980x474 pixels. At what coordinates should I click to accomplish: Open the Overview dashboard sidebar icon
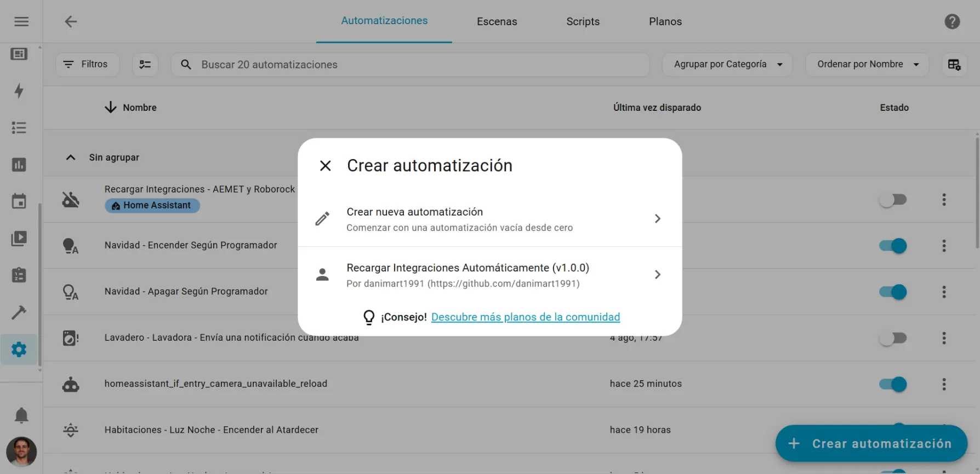[19, 54]
